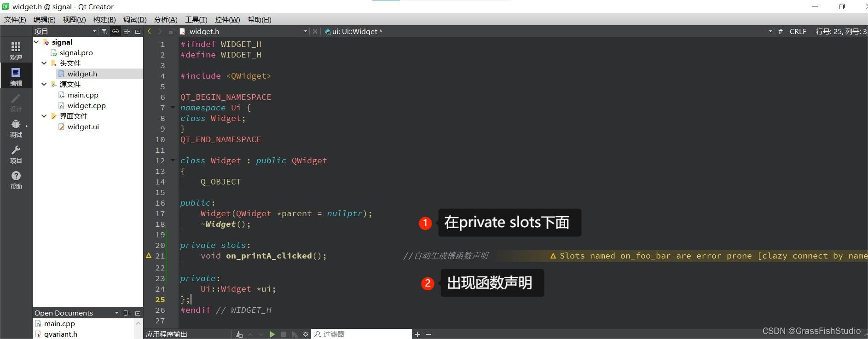The width and height of the screenshot is (868, 339).
Task: Open the 调试(D) menu
Action: click(x=135, y=19)
